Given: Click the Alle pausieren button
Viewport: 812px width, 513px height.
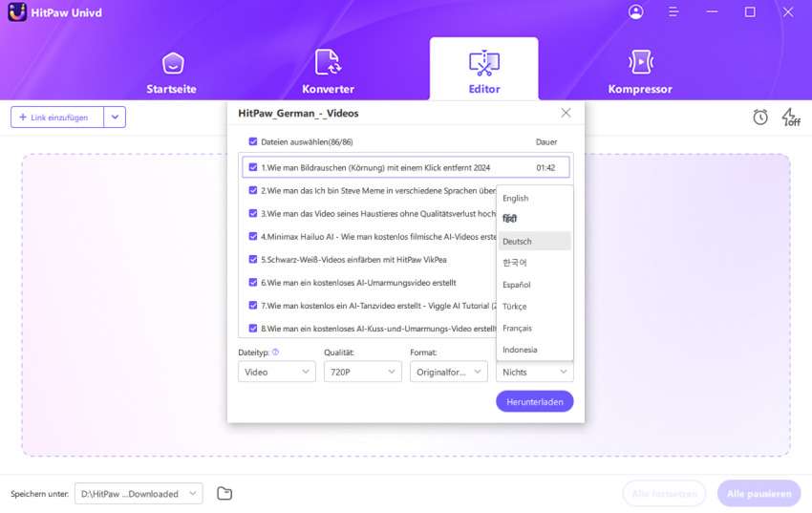Looking at the screenshot, I should (759, 493).
